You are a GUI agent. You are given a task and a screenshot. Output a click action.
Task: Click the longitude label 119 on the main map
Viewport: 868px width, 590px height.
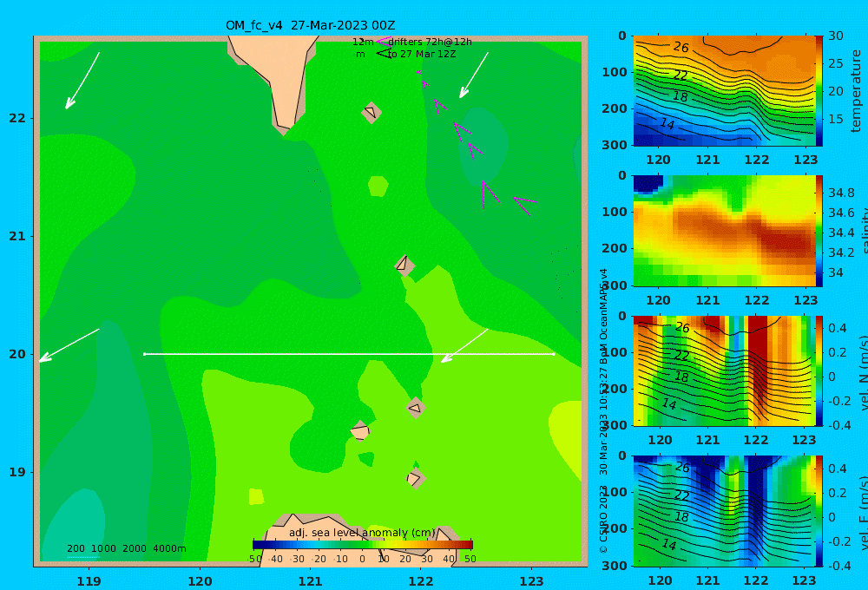click(x=89, y=581)
